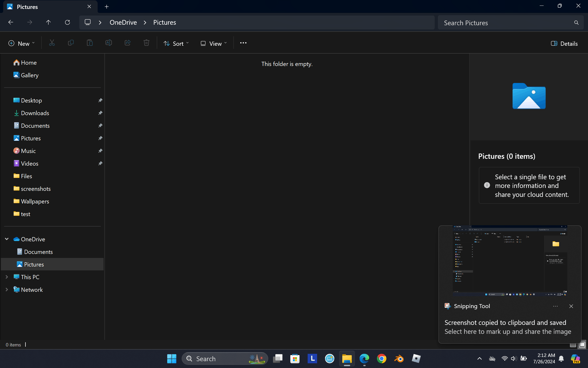Click the Delete trash icon
This screenshot has height=368, width=588.
(146, 43)
